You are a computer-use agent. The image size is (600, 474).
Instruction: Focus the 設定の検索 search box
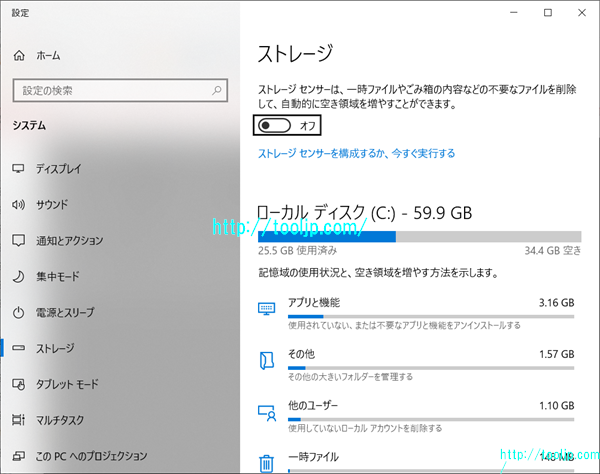[120, 91]
